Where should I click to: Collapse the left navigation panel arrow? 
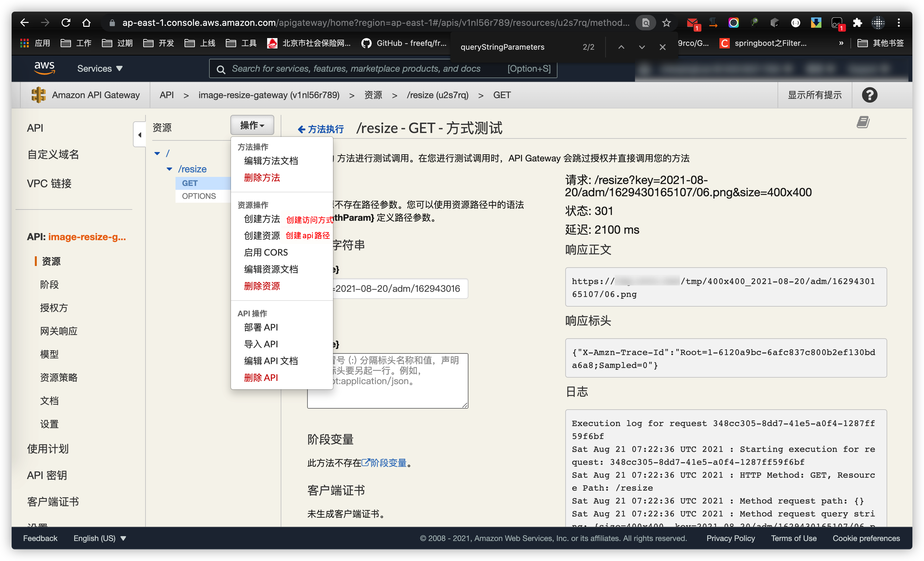click(x=139, y=134)
